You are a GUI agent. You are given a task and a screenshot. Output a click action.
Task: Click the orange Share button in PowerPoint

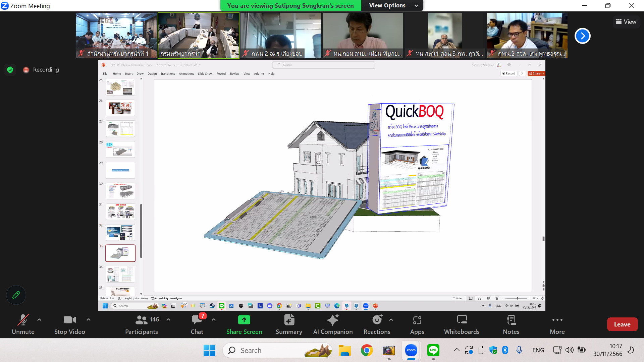[535, 73]
